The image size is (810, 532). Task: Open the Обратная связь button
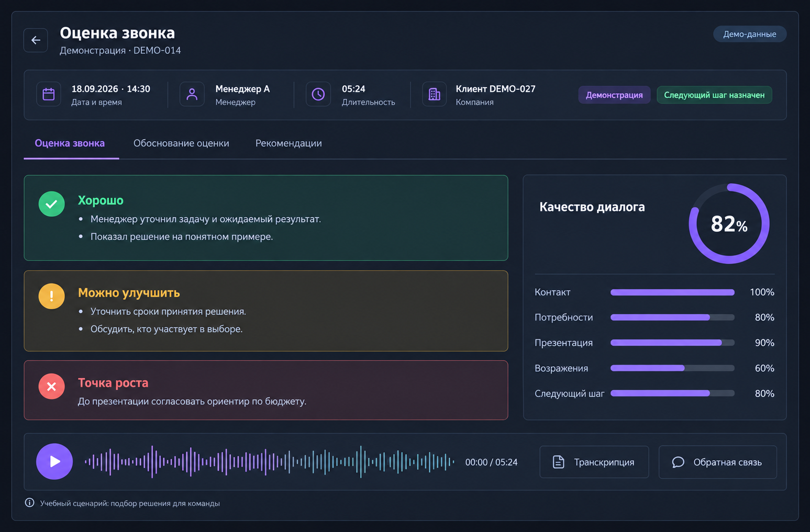click(717, 462)
